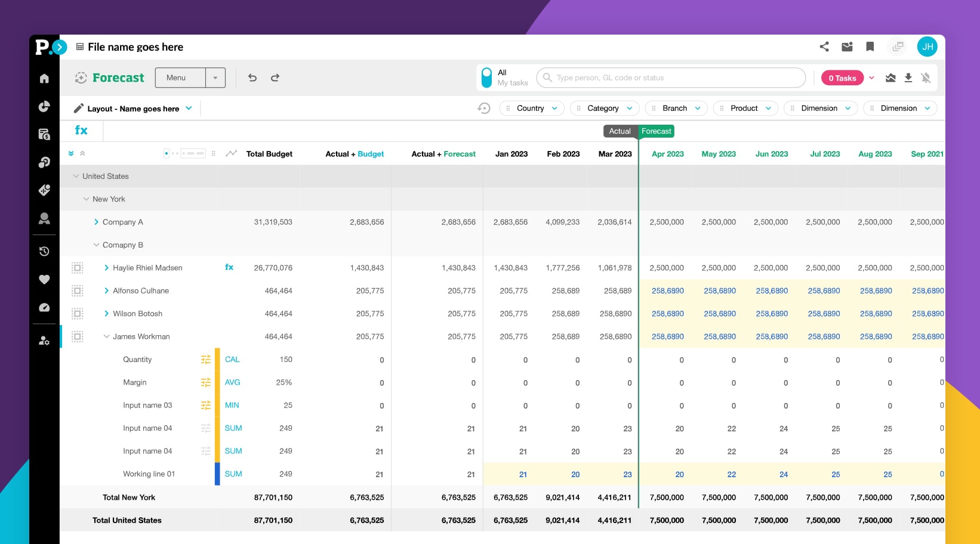Open the history panel from sidebar
The width and height of the screenshot is (980, 544).
(44, 251)
